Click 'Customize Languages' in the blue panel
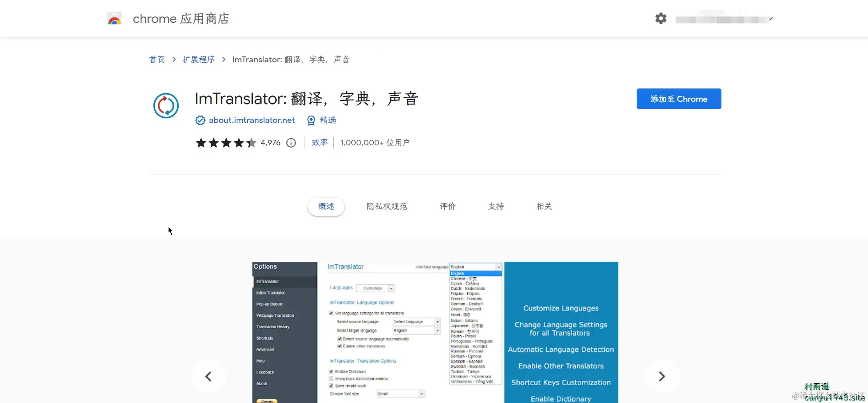Image resolution: width=868 pixels, height=403 pixels. click(x=561, y=308)
